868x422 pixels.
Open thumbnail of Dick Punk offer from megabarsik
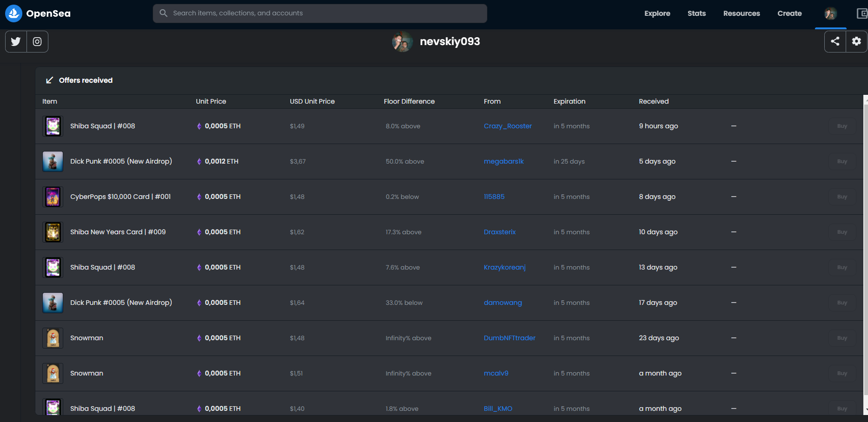coord(53,161)
